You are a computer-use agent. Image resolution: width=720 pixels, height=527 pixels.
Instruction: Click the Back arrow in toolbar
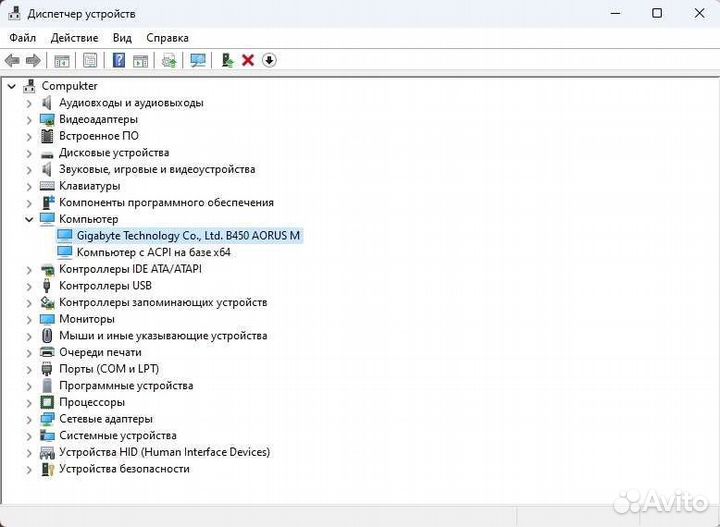[x=12, y=61]
